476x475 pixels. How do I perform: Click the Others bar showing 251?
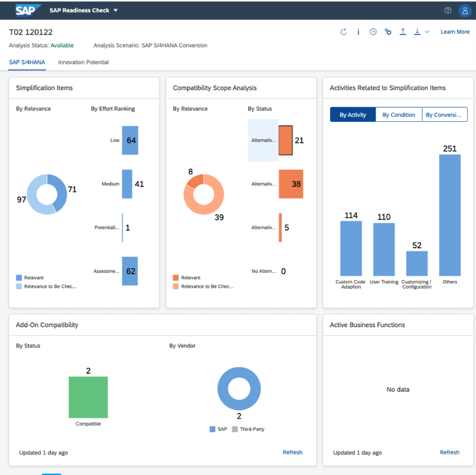[x=450, y=215]
